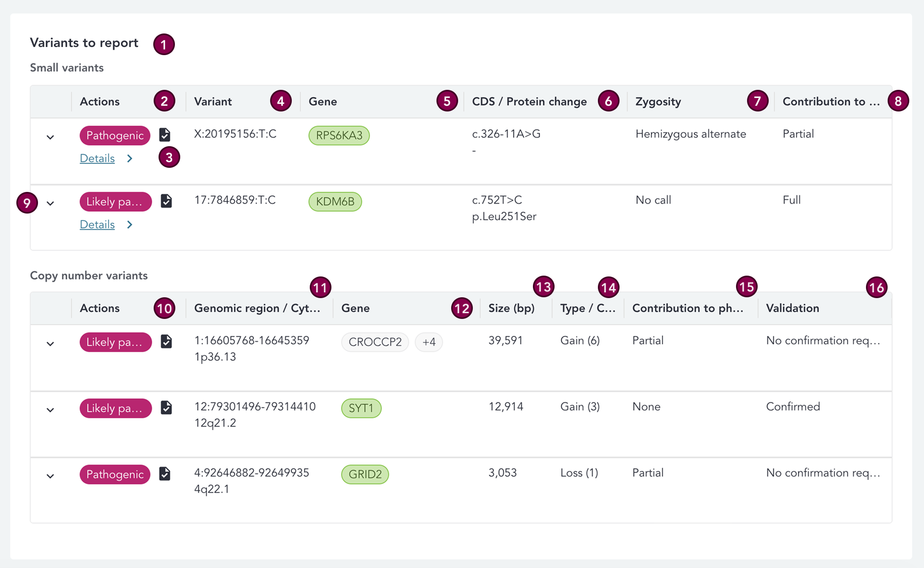The image size is (924, 568).
Task: Click report icon in SYT1 CNV row
Action: pos(166,408)
